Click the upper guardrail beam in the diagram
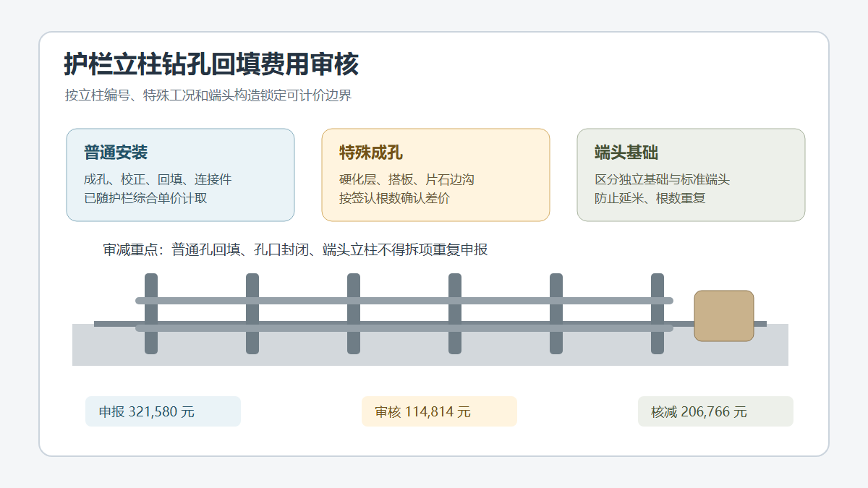This screenshot has width=868, height=488. pyautogui.click(x=404, y=301)
